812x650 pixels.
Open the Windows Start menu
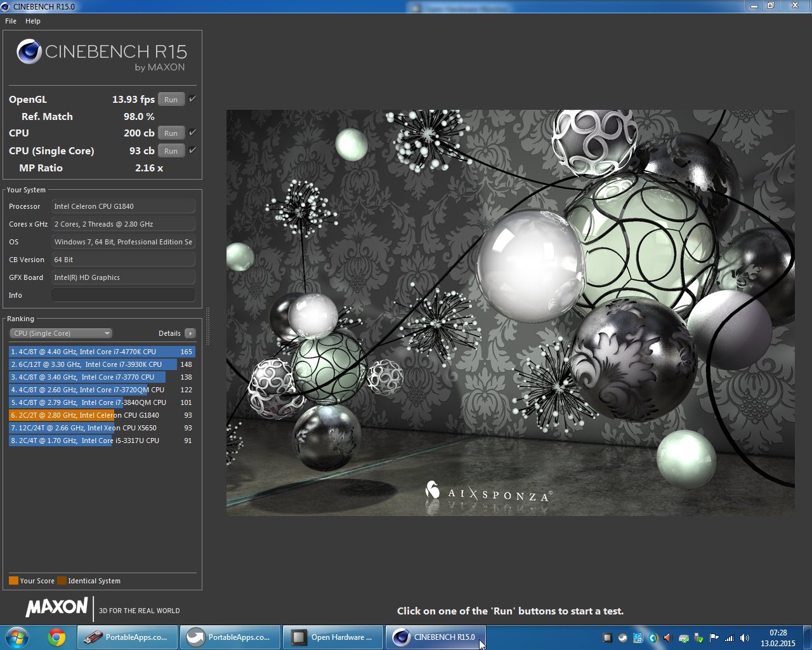pyautogui.click(x=16, y=637)
